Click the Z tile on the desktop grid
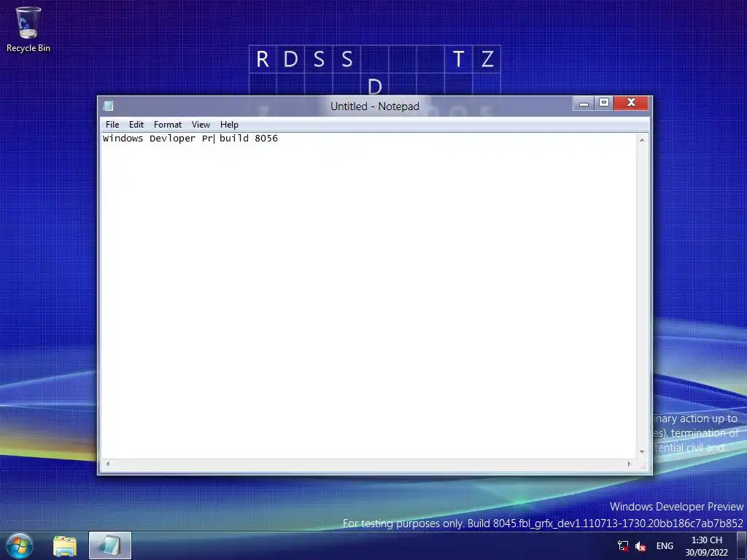Viewport: 747px width, 560px height. [487, 59]
